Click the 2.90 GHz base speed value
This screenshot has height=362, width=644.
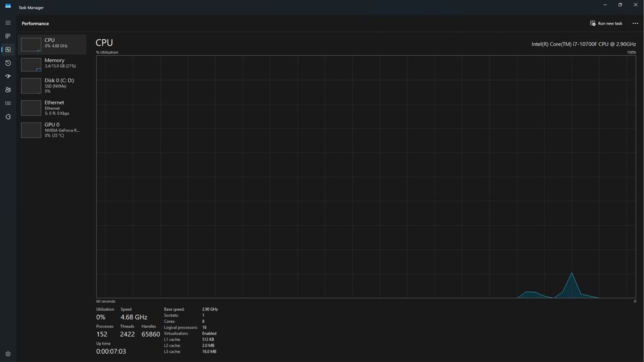(210, 309)
